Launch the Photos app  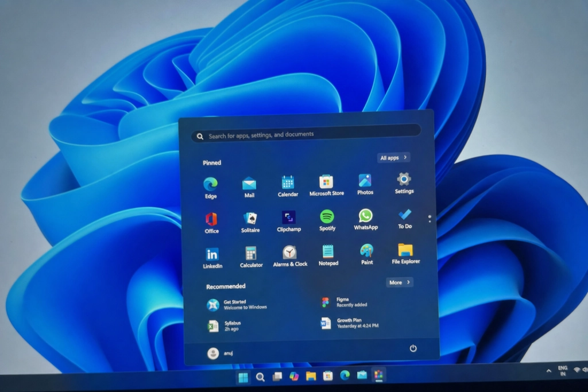click(365, 184)
